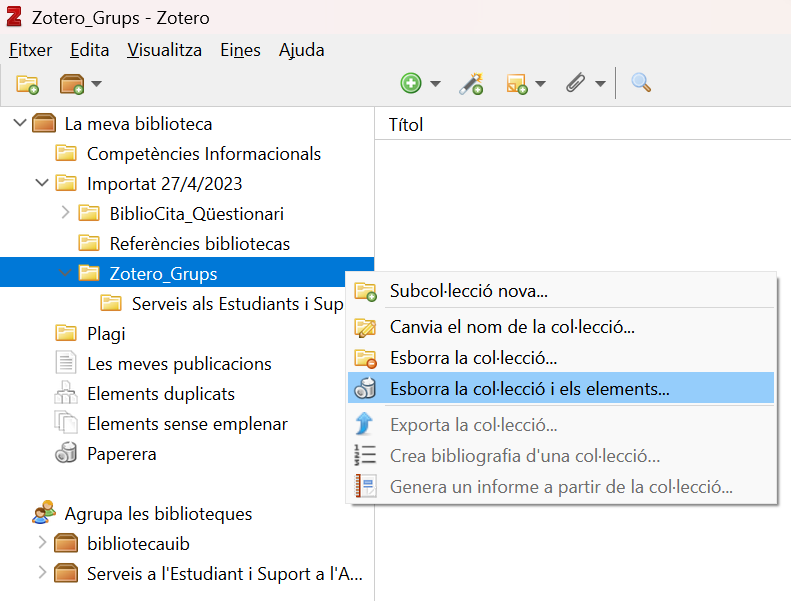
Task: Choose Subcol·lecció nova... from context menu
Action: coord(561,291)
